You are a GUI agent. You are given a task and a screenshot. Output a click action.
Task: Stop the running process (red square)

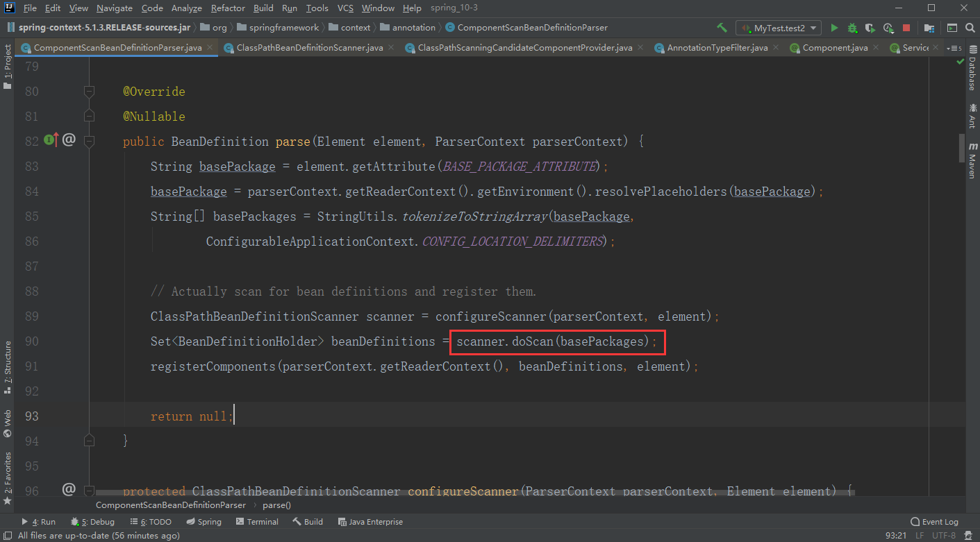click(906, 28)
